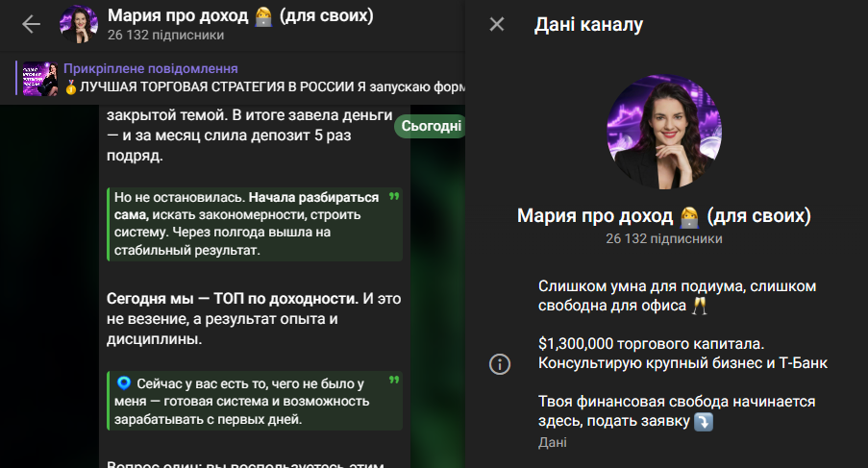Image resolution: width=868 pixels, height=468 pixels.
Task: Click the info circle icon beside the description
Action: pyautogui.click(x=499, y=364)
